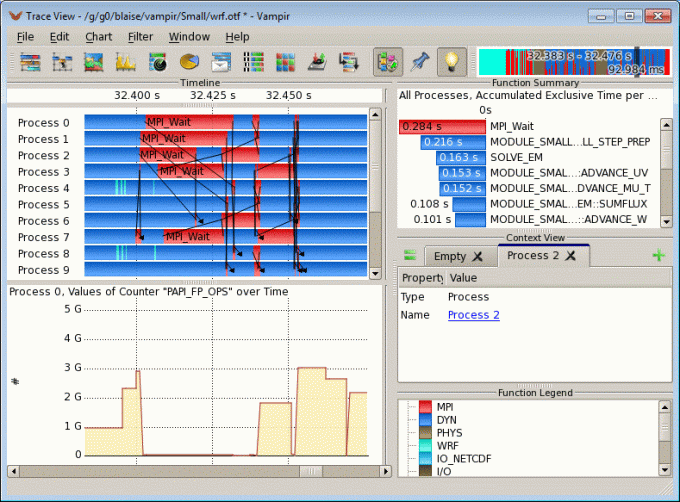
Task: Click the green list icon in Context View
Action: tap(410, 255)
